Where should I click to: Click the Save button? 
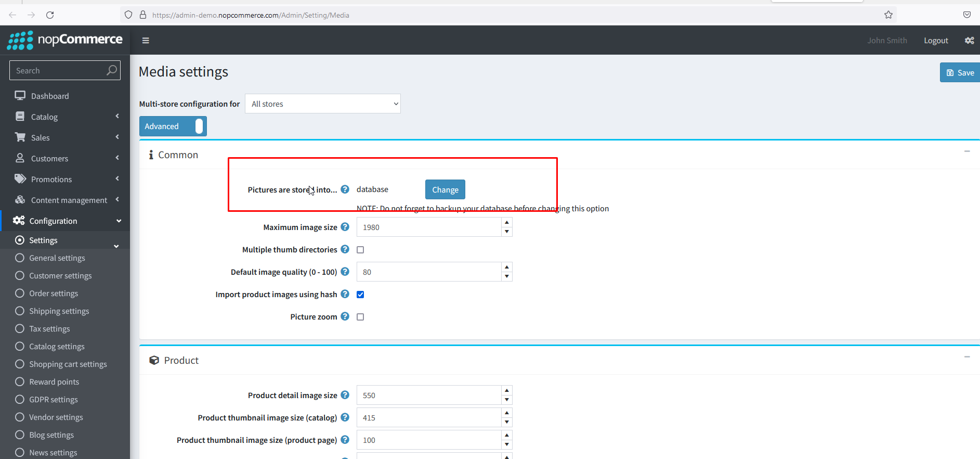click(x=960, y=72)
